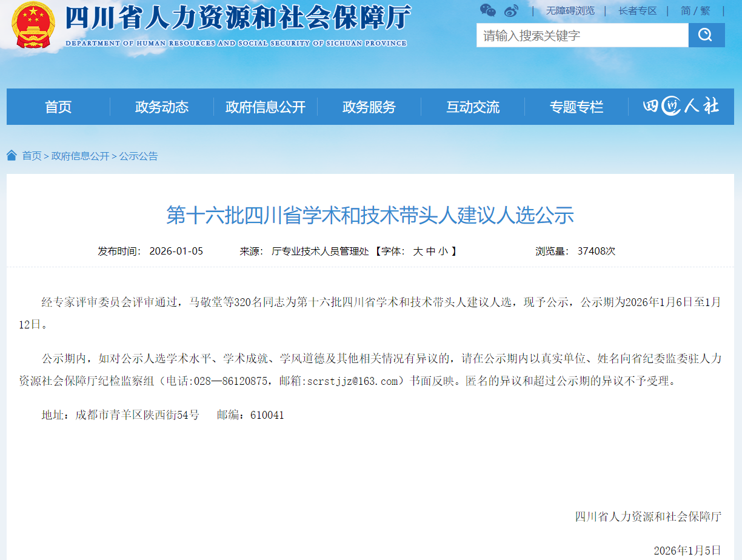Switch between 简/繁 Chinese display

696,10
